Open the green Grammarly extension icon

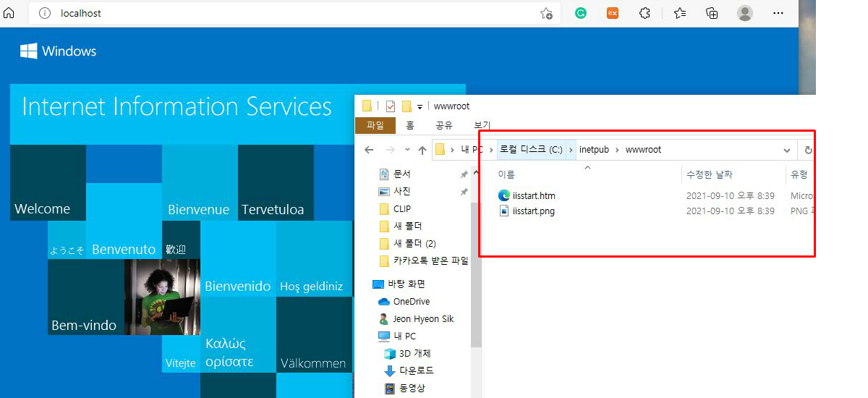pos(581,13)
